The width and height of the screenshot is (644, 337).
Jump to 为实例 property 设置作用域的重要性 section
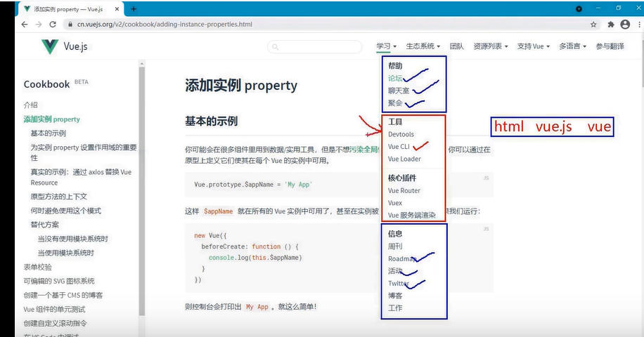point(84,152)
